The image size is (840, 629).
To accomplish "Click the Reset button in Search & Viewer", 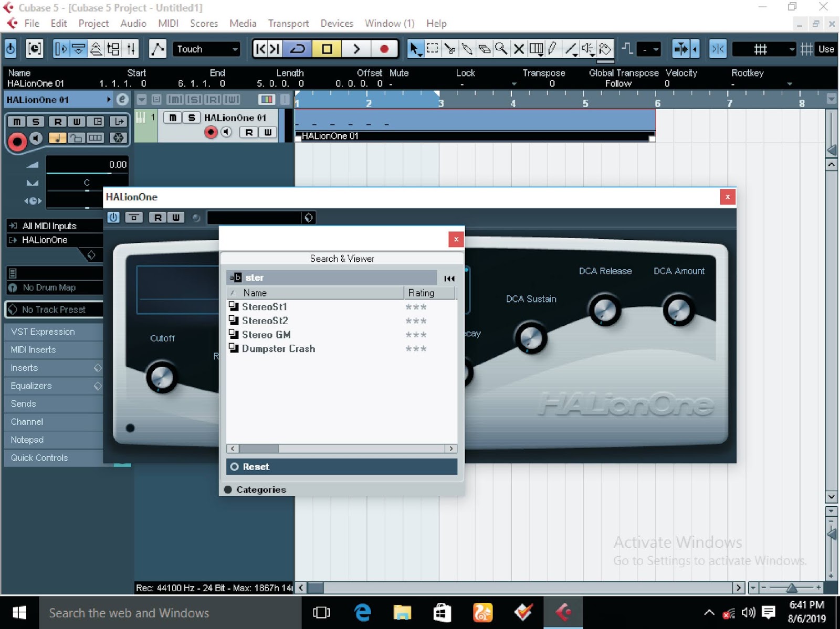I will 342,466.
